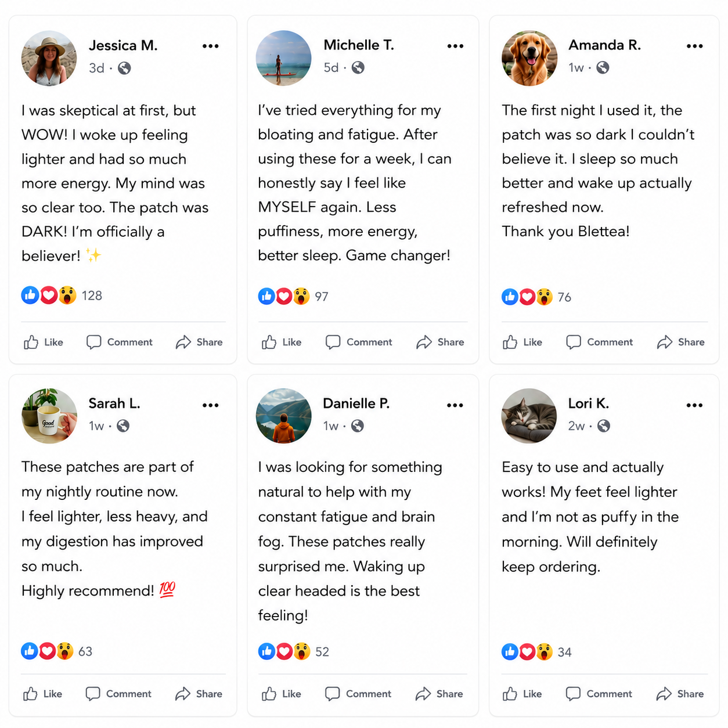The image size is (728, 728).
Task: Open the options menu on Lori K.'s post
Action: 694,405
